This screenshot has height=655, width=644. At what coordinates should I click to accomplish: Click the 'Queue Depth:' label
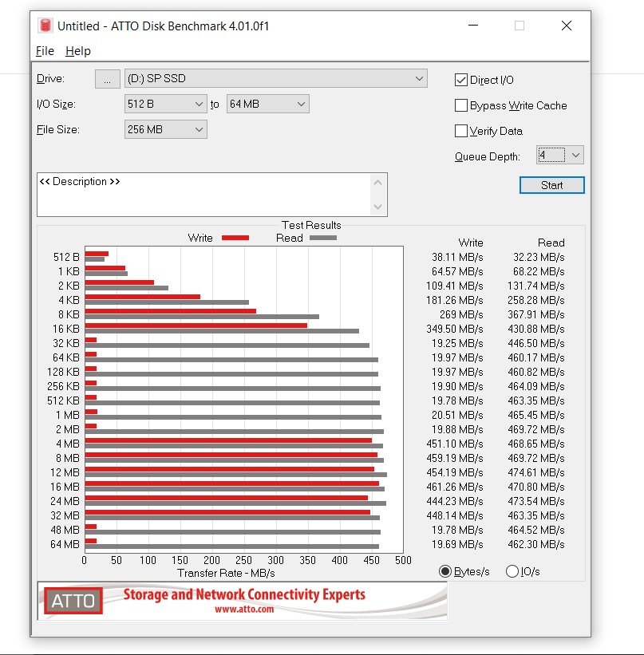click(x=488, y=156)
